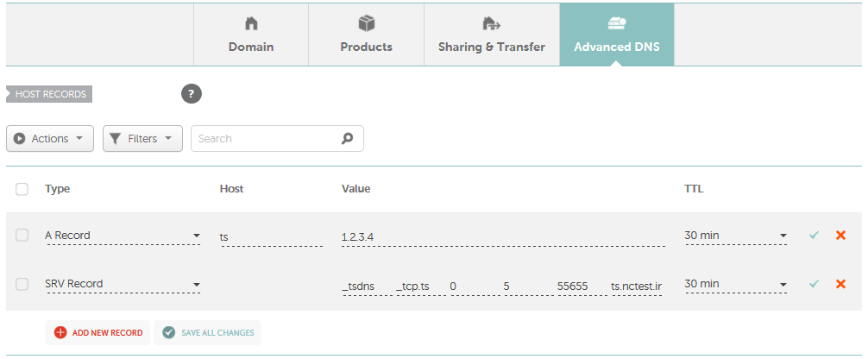868x359 pixels.
Task: Remove the SRV Record using the orange X
Action: point(840,284)
